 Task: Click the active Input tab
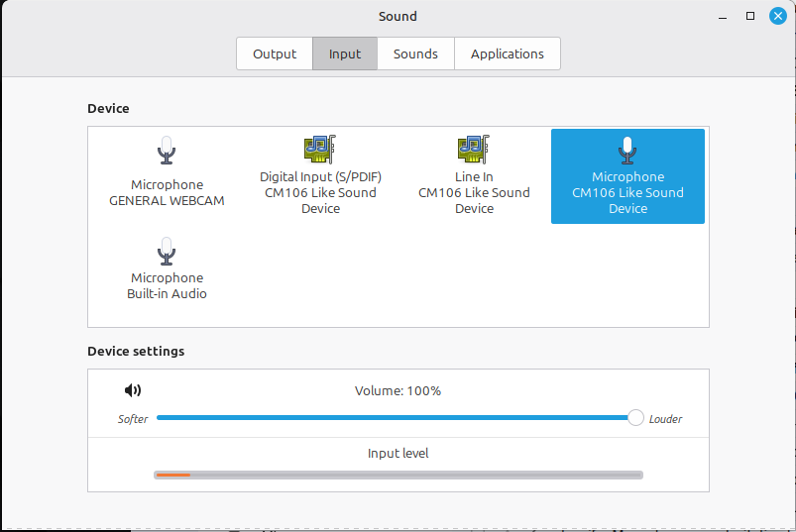345,53
